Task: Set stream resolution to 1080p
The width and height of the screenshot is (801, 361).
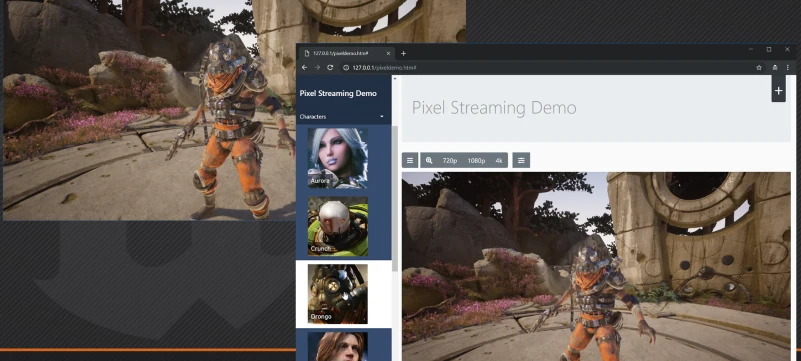Action: click(x=476, y=160)
